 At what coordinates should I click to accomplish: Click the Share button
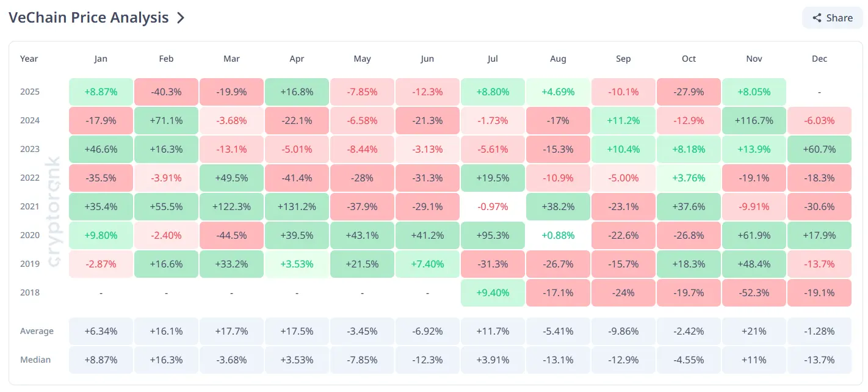tap(832, 18)
